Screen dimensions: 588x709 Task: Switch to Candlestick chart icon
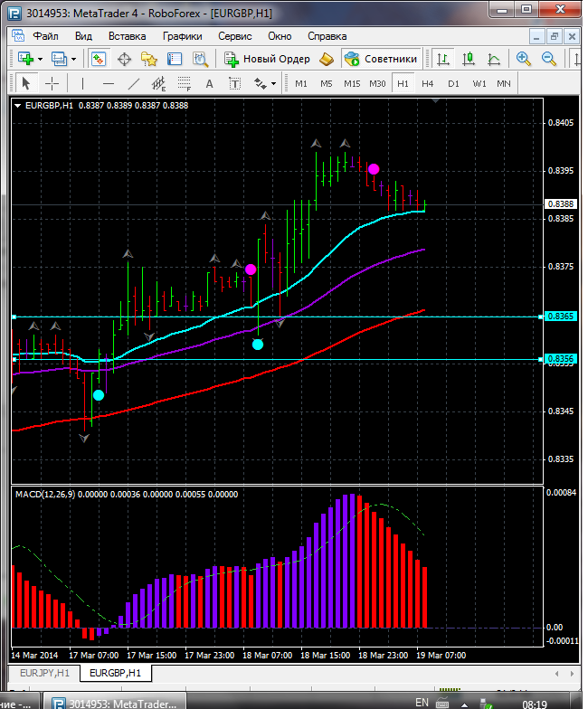click(469, 59)
